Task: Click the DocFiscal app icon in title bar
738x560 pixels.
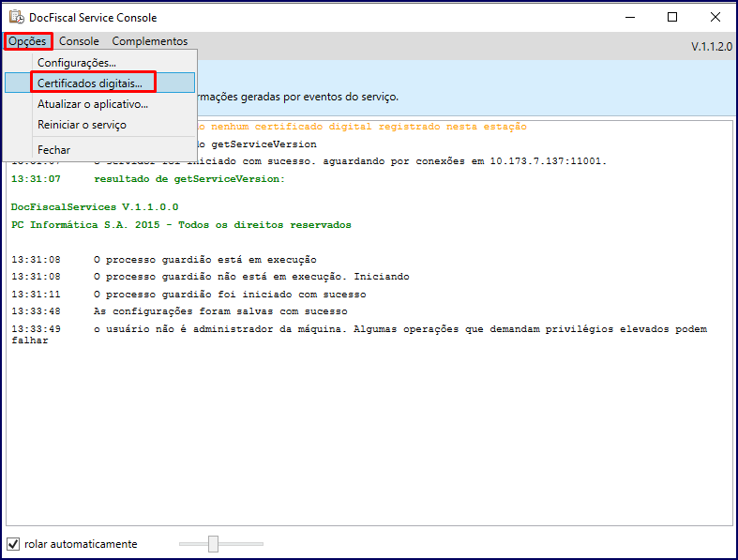Action: point(17,17)
